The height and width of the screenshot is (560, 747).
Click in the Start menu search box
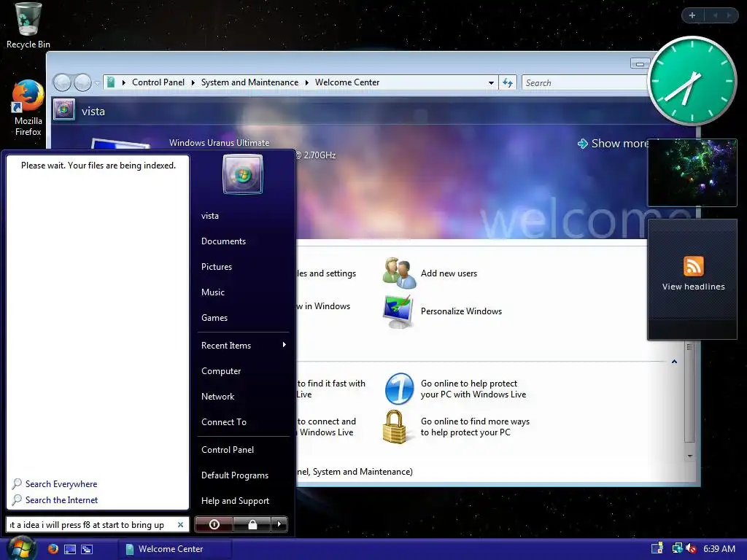91,525
